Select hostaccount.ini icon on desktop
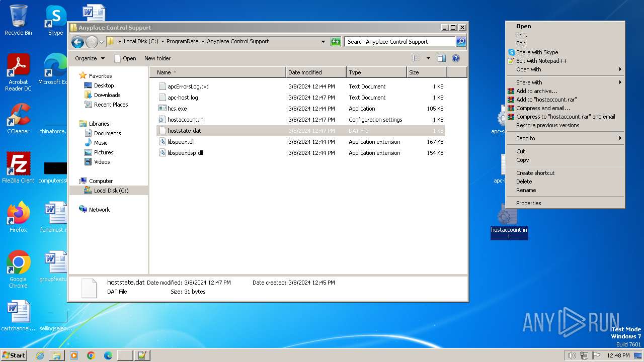The width and height of the screenshot is (644, 362). (509, 221)
